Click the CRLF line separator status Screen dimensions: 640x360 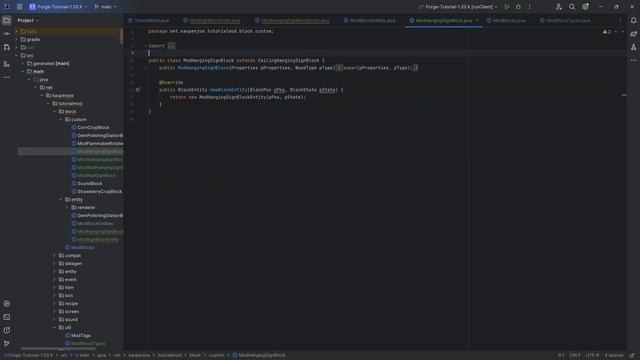coord(575,356)
